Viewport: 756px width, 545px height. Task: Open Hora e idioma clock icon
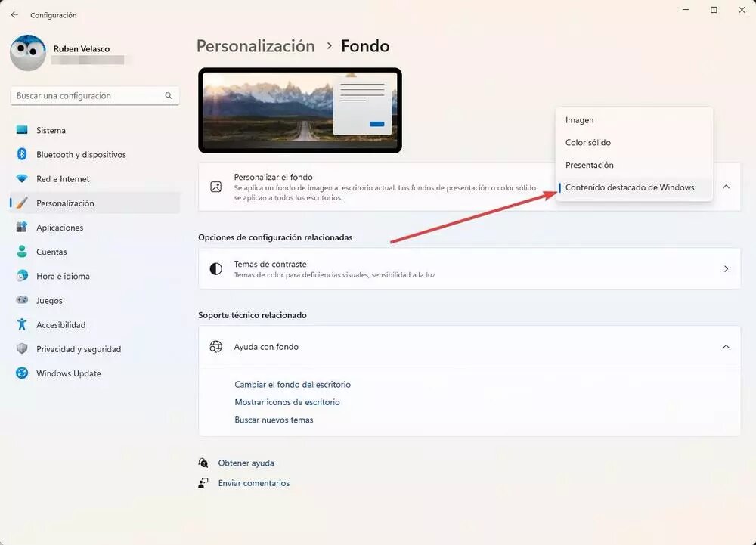pos(22,276)
